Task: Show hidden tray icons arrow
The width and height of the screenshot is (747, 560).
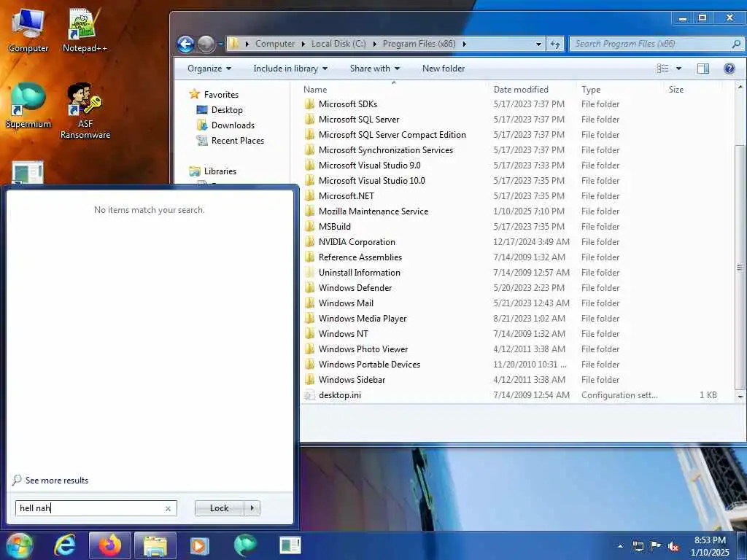Action: coord(620,546)
